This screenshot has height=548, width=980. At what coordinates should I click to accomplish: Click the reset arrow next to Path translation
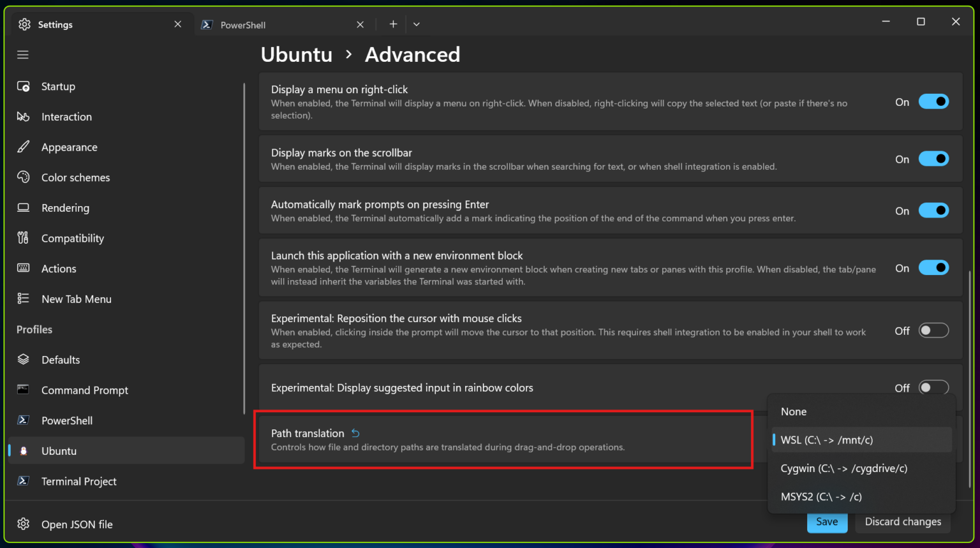355,433
